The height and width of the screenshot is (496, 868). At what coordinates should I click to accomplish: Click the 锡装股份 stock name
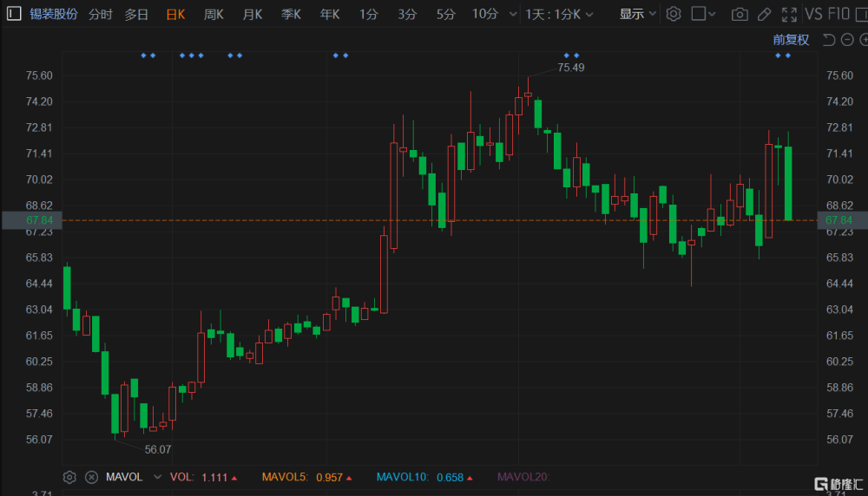(54, 14)
